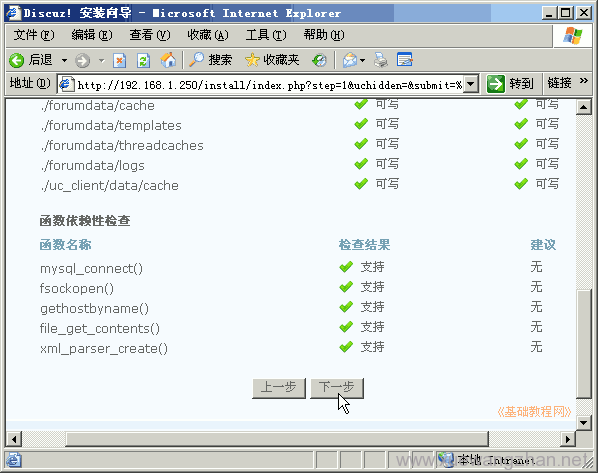Click the Search (搜索) toolbar button
598x473 pixels.
[x=211, y=60]
